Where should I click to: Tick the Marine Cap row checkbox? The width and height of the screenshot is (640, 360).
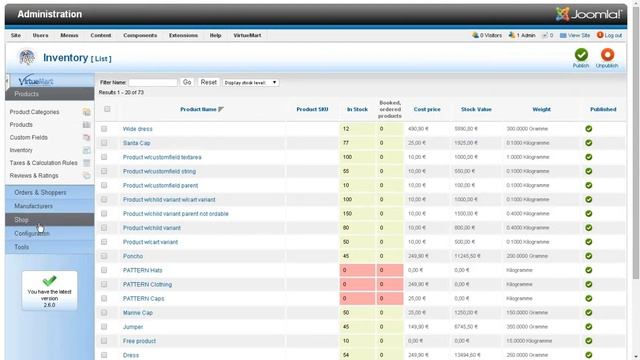click(x=104, y=313)
